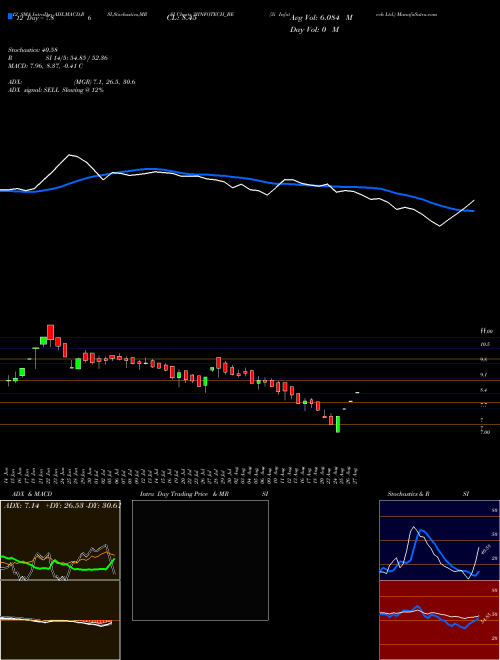The image size is (500, 660).
Task: Select the 'Avg Vol: 6.084 M' text
Action: tap(322, 18)
